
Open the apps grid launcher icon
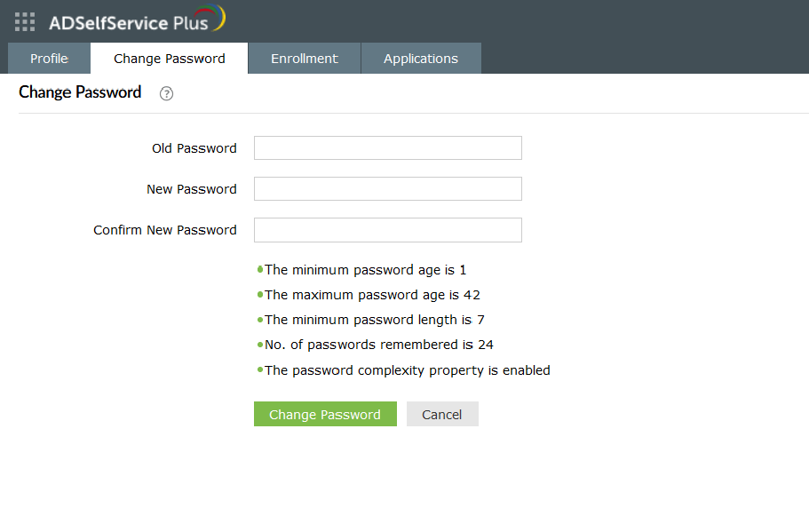pyautogui.click(x=25, y=21)
